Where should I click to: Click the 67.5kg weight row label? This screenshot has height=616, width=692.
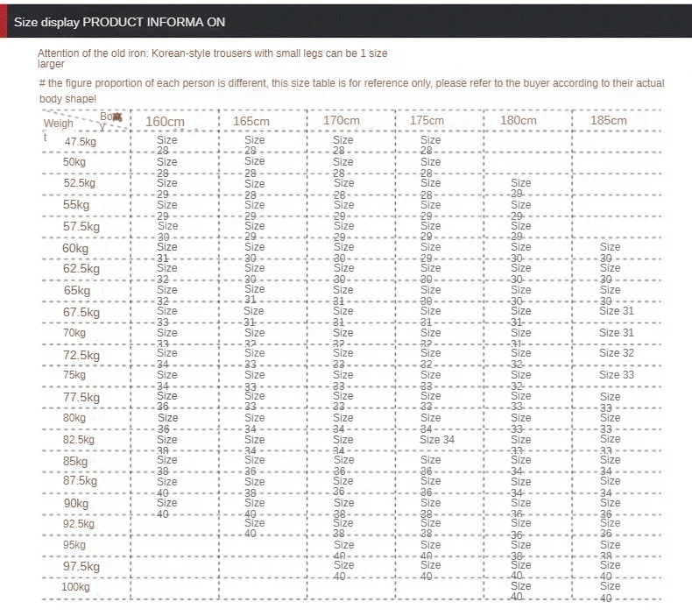tap(81, 312)
